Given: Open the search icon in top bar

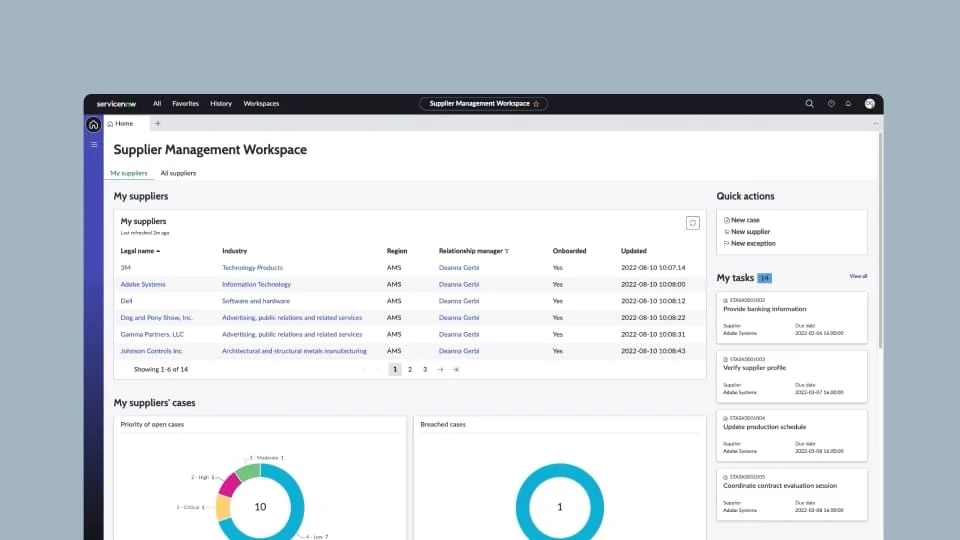Looking at the screenshot, I should pos(809,103).
